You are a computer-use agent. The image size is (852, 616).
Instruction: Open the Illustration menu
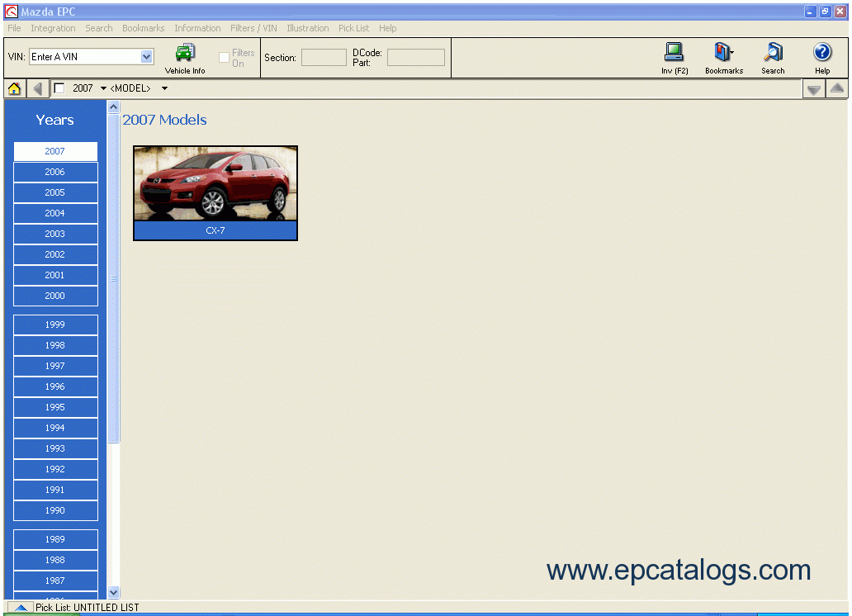point(308,28)
